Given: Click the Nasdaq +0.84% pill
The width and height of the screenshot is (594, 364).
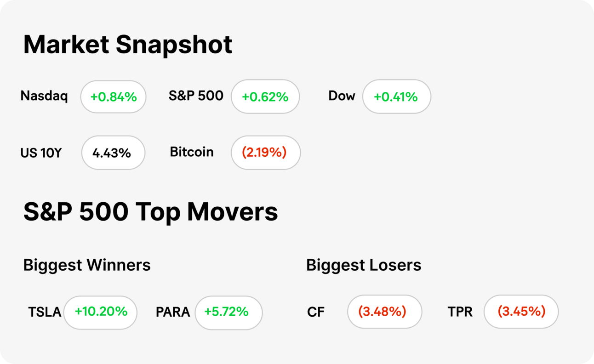Looking at the screenshot, I should 113,97.
